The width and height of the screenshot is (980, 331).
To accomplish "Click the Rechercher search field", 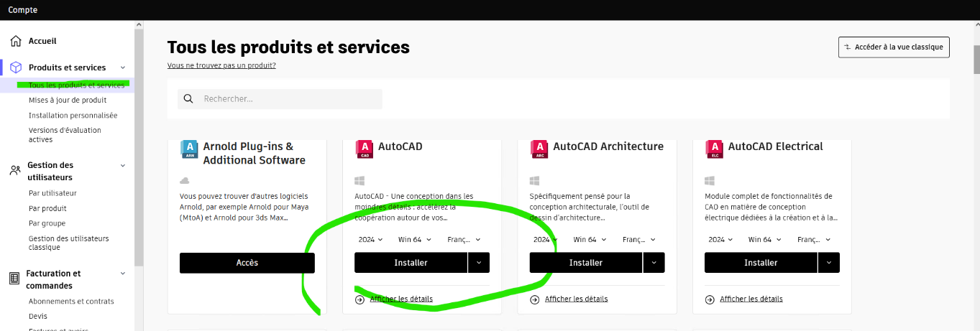I will coord(288,99).
